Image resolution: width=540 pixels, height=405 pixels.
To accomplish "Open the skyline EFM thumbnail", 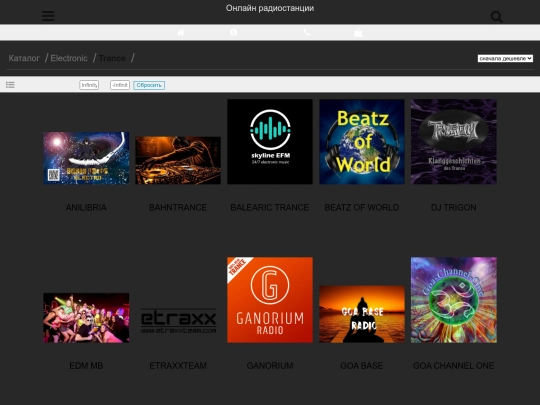I will click(270, 142).
